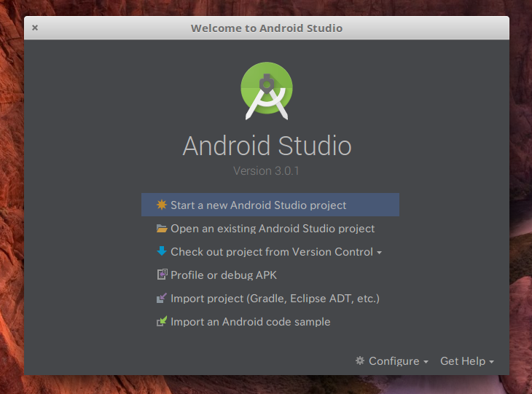This screenshot has width=532, height=394.
Task: Start a new Android Studio project
Action: pos(270,205)
